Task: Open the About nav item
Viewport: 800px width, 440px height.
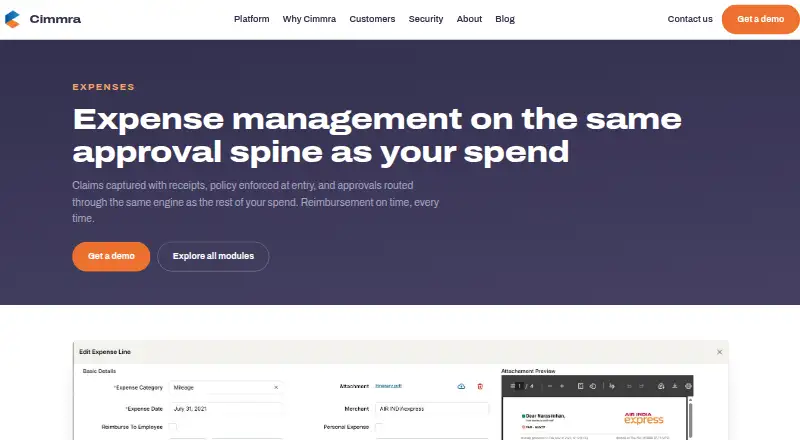Action: pyautogui.click(x=469, y=19)
